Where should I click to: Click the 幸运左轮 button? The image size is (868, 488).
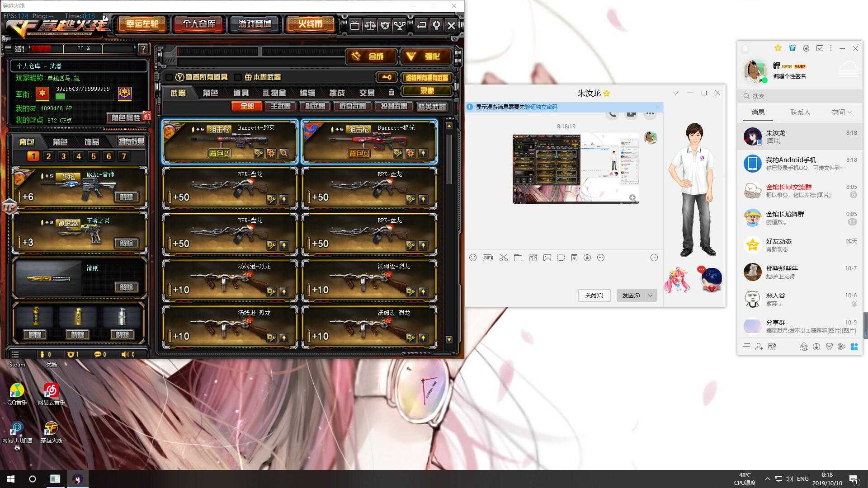(x=142, y=24)
